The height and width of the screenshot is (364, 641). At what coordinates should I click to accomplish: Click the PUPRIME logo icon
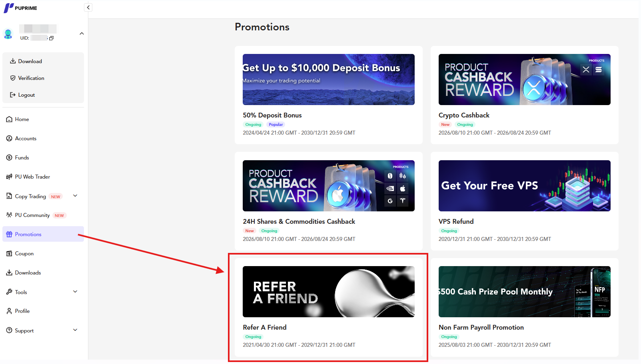click(8, 8)
